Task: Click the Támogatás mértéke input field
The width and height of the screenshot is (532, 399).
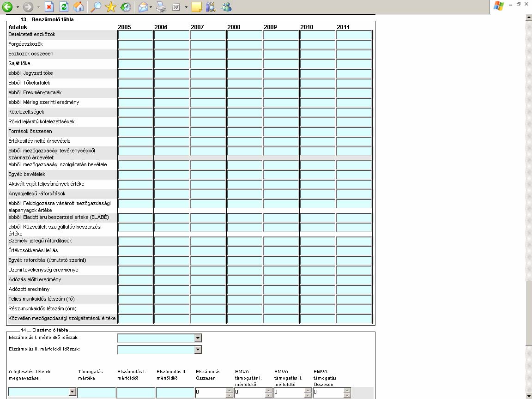Action: pyautogui.click(x=97, y=392)
